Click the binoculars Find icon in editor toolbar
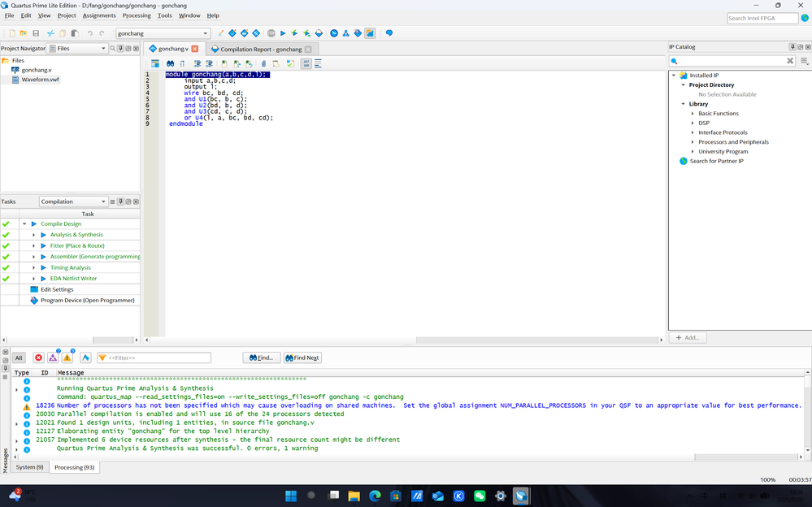Screen dimensions: 812x507 coord(170,63)
